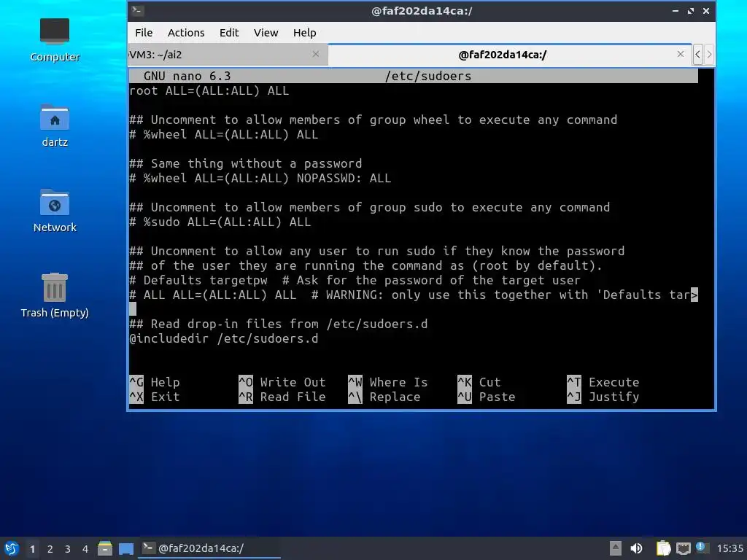This screenshot has width=747, height=560.
Task: Open the application launcher menu in taskbar
Action: click(12, 548)
